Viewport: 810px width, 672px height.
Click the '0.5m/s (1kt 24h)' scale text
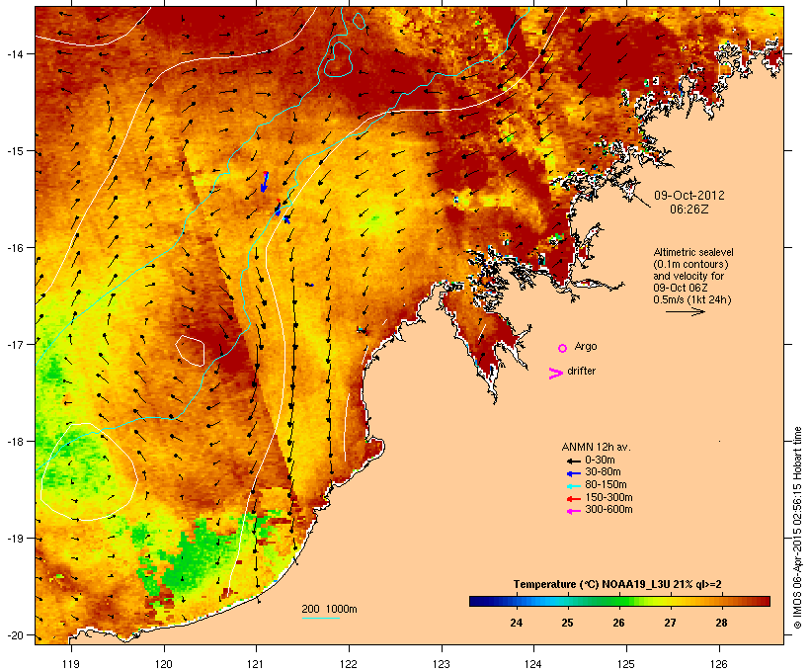pos(692,299)
